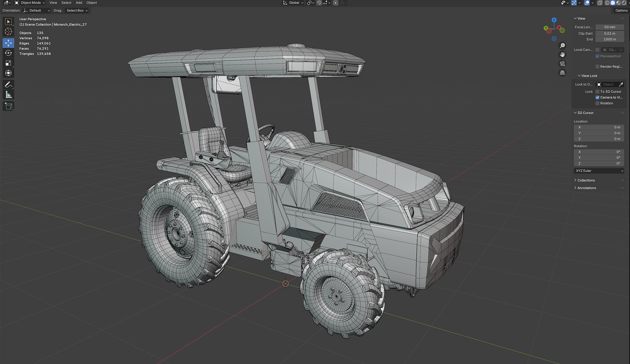Select Wireframe viewport shading mode
630x364 pixels.
[607, 3]
